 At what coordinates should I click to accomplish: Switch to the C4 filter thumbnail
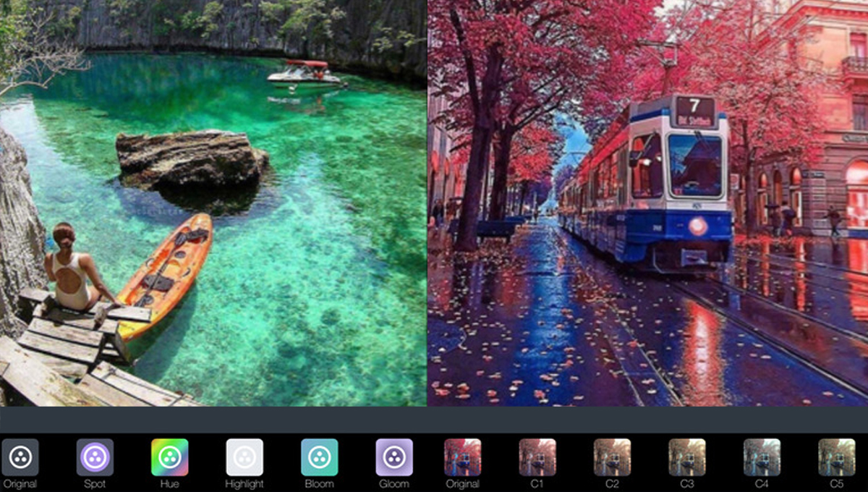762,457
